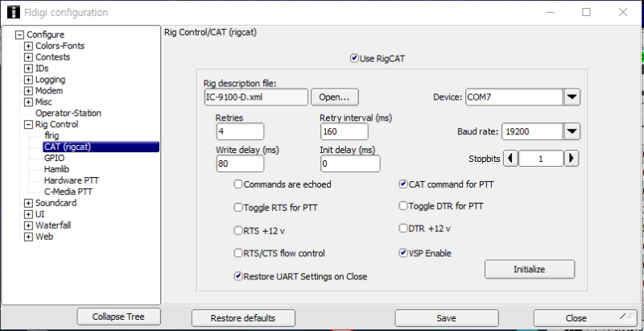Select GPIO tree item
Viewport: 644px width, 331px height.
coord(54,158)
